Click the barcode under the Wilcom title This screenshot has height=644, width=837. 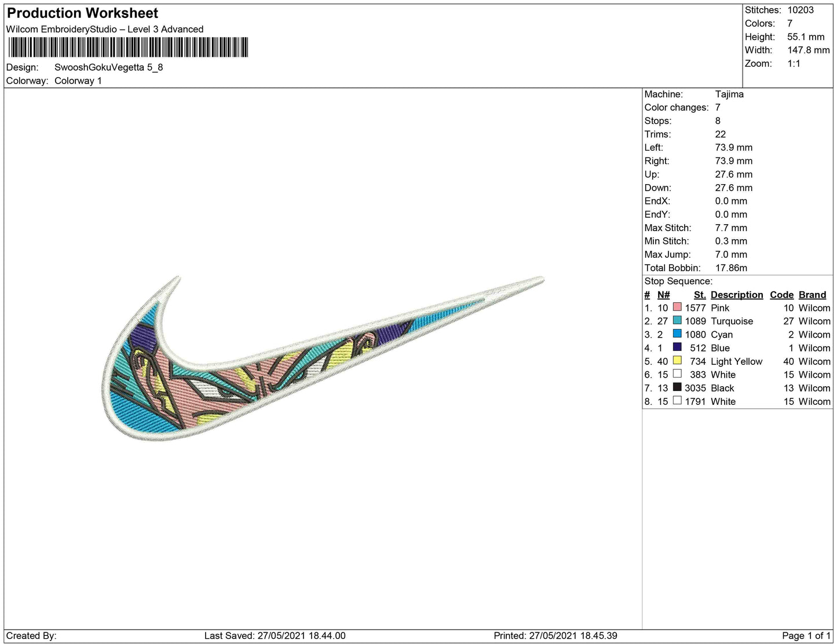point(128,47)
